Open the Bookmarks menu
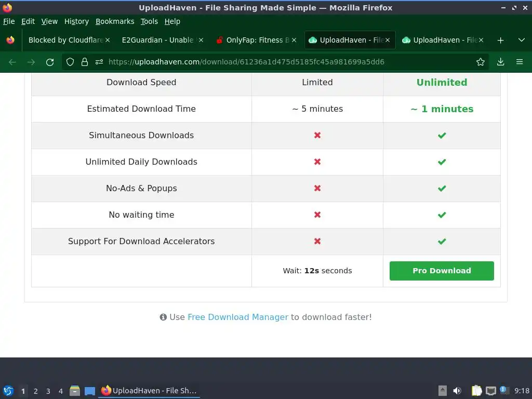 pos(115,21)
